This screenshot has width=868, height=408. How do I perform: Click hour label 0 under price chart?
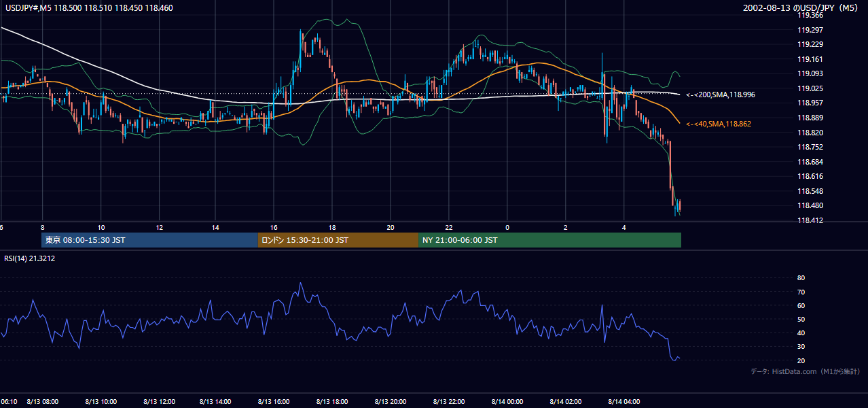[507, 226]
